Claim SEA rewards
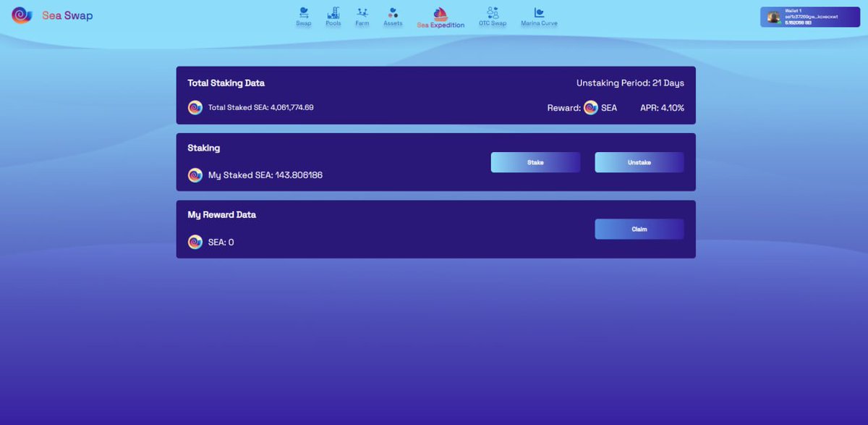This screenshot has width=868, height=425. click(x=639, y=229)
